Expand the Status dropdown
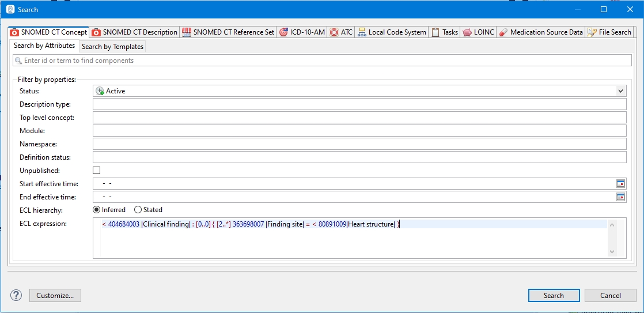Viewport: 644px width, 313px height. pos(620,91)
